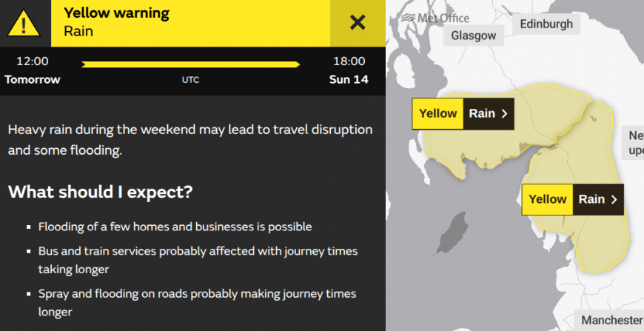Click the UTC timezone label

point(190,80)
